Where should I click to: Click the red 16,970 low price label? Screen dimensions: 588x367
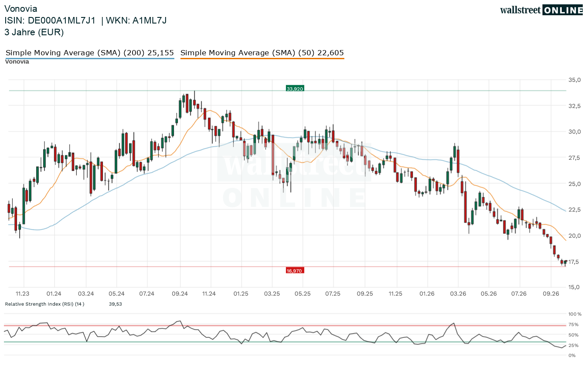295,270
